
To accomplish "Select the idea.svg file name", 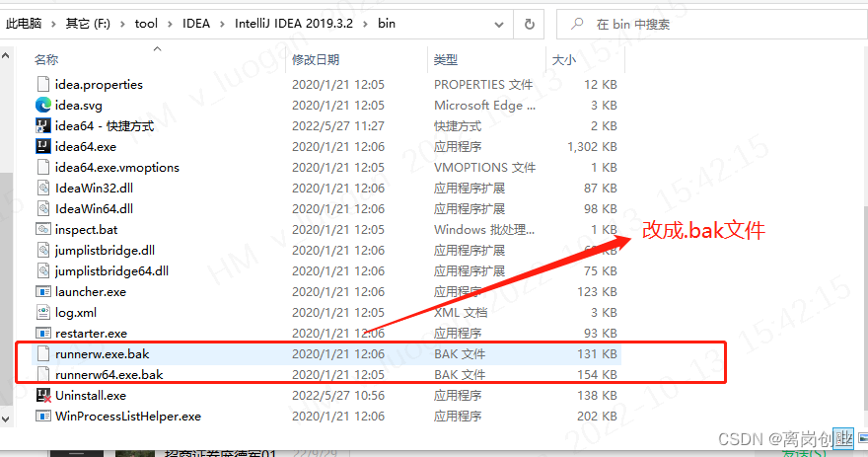I will [79, 105].
